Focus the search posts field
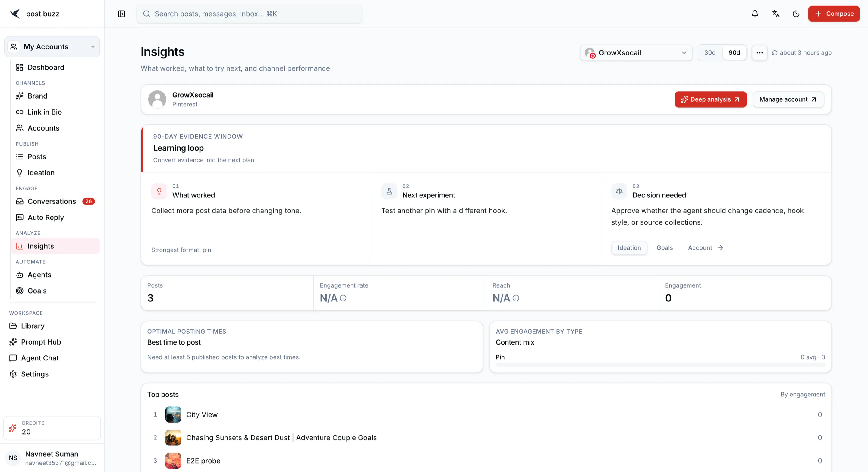Image resolution: width=868 pixels, height=472 pixels. point(249,14)
